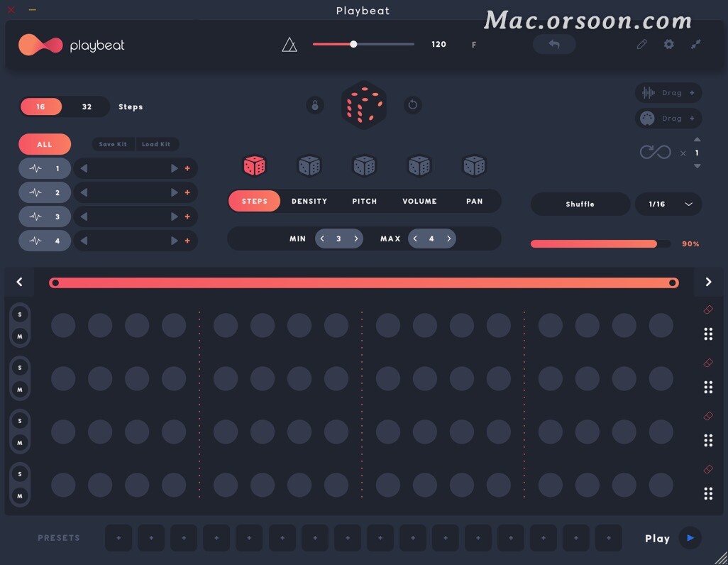Click the Shuffle button
Image resolution: width=728 pixels, height=565 pixels.
580,204
